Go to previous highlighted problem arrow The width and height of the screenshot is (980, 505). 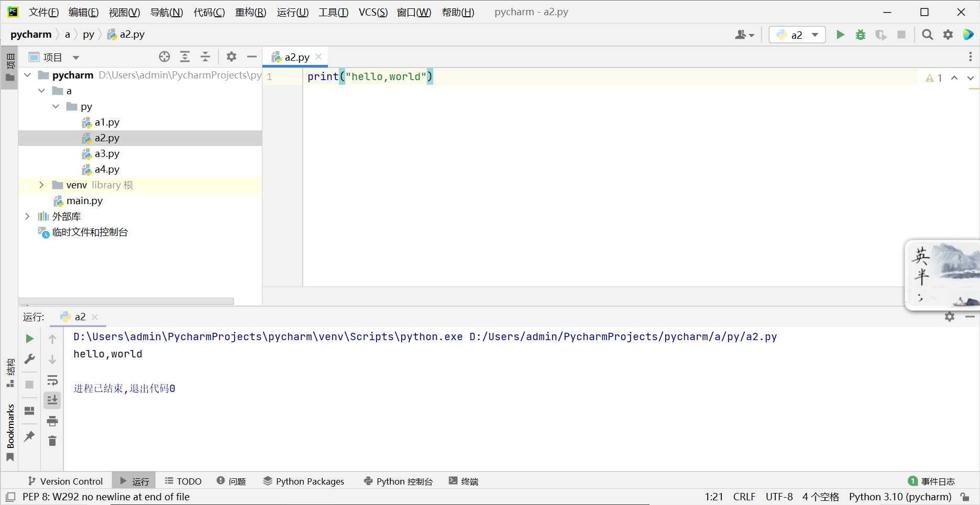point(954,78)
